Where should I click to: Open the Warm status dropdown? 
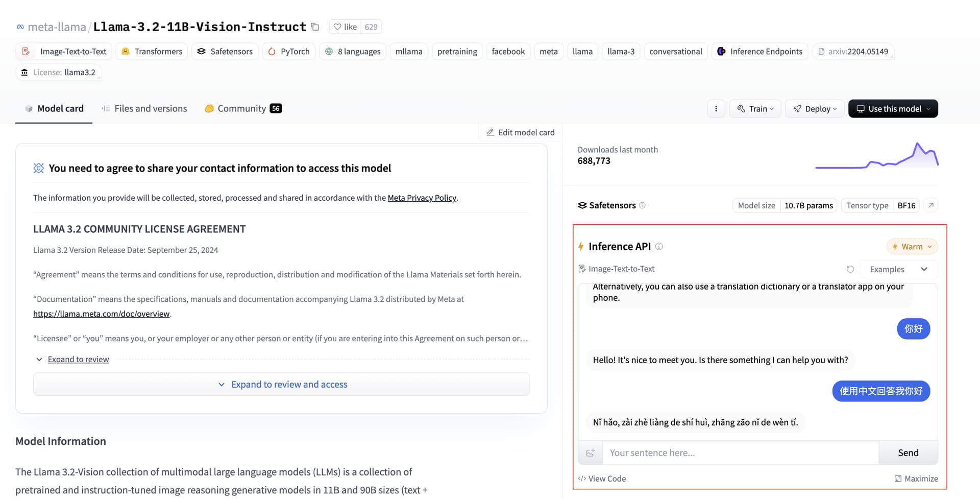(912, 246)
